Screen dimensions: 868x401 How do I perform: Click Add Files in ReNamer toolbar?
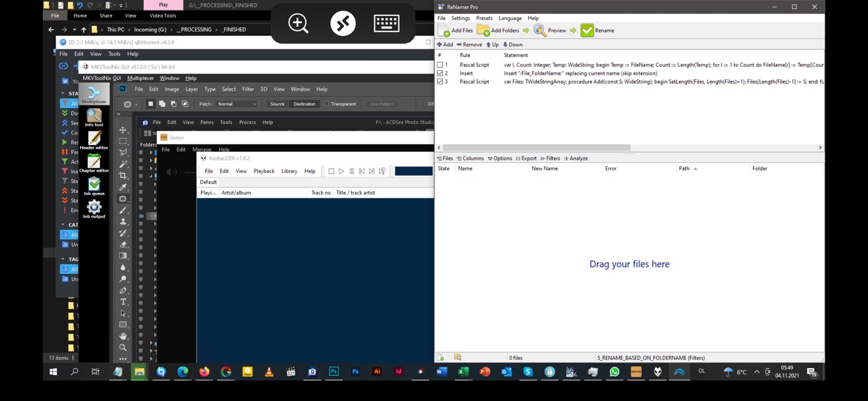pyautogui.click(x=455, y=30)
